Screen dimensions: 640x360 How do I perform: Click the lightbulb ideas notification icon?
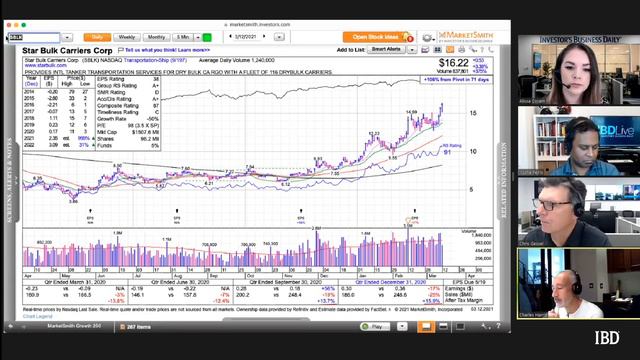[408, 38]
